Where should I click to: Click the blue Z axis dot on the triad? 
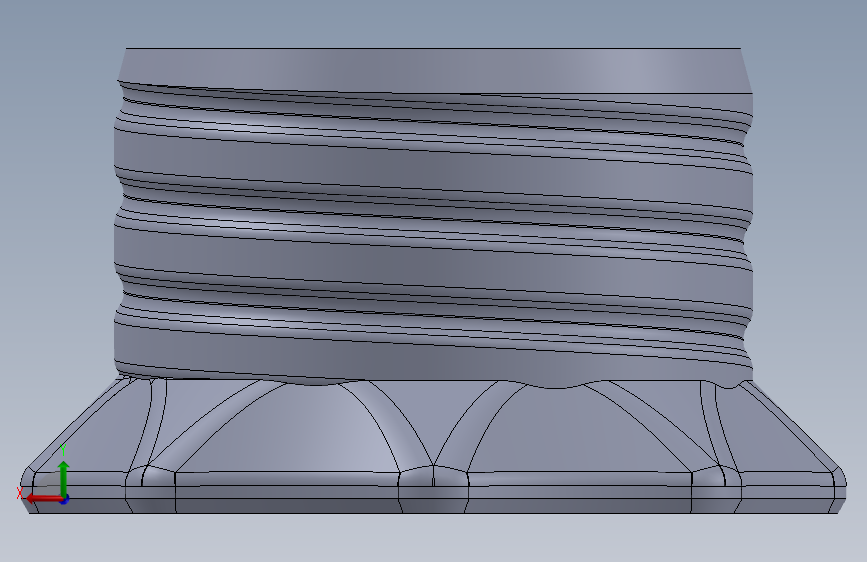coord(65,499)
